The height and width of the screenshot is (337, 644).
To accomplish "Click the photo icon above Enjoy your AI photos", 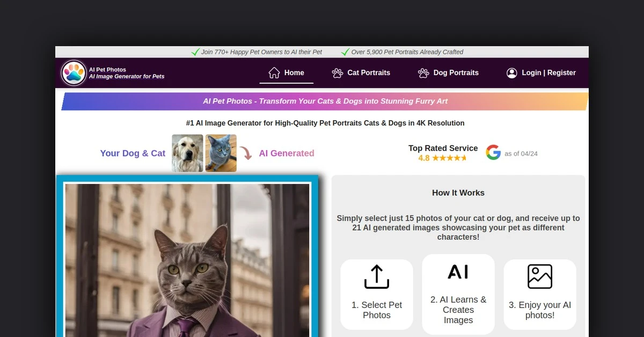I will click(x=540, y=276).
